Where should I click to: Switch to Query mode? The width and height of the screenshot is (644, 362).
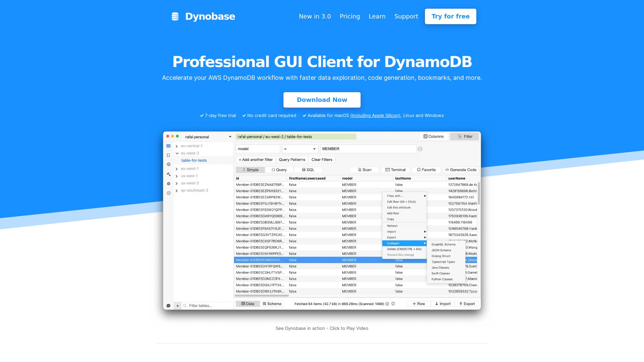tap(279, 170)
